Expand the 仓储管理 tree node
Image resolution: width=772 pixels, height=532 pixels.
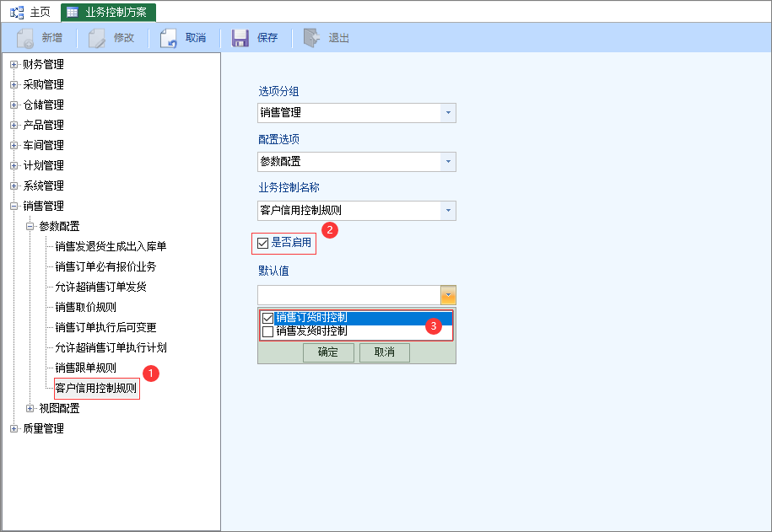pyautogui.click(x=13, y=105)
